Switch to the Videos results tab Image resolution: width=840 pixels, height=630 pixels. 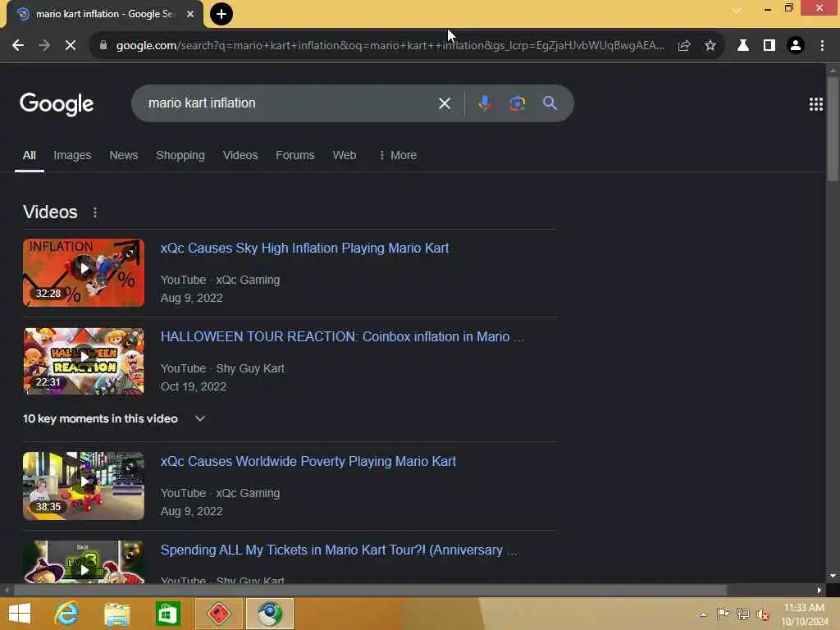pos(240,155)
